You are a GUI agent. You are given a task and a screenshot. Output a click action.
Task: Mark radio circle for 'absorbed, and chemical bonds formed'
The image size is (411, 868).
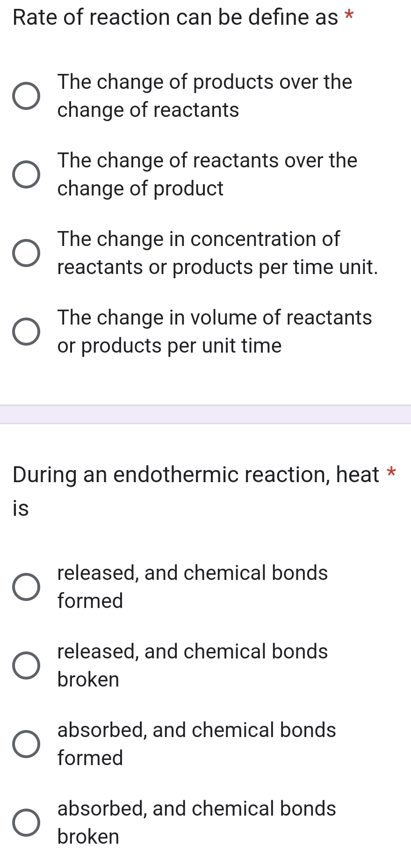[x=26, y=745]
